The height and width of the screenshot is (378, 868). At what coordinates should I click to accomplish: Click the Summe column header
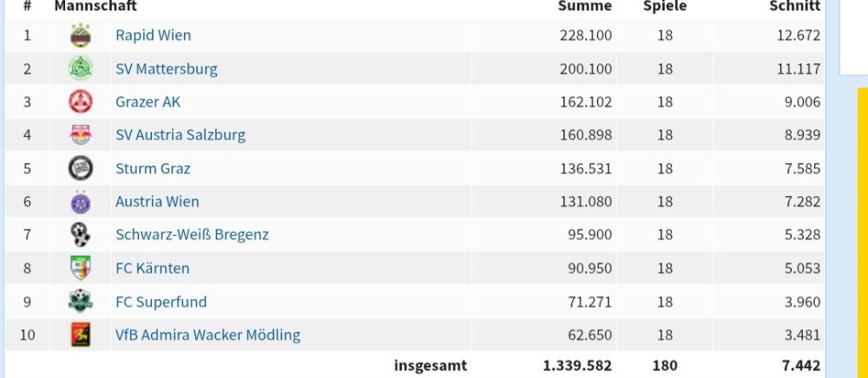584,6
